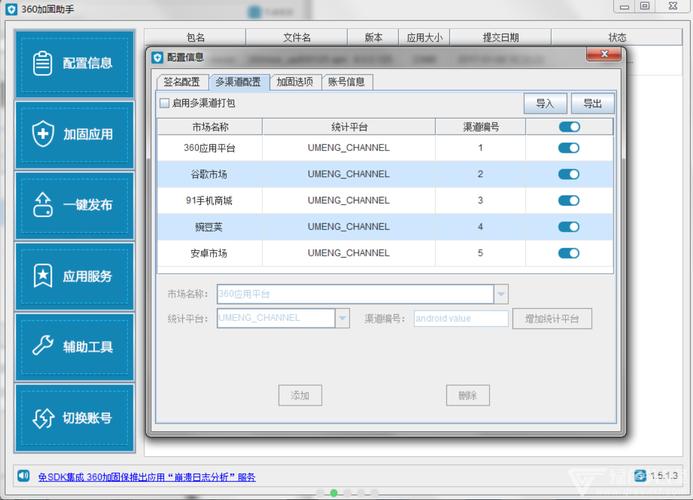Image resolution: width=693 pixels, height=500 pixels.
Task: Click the 提交日期 column header in main window
Action: [x=500, y=38]
